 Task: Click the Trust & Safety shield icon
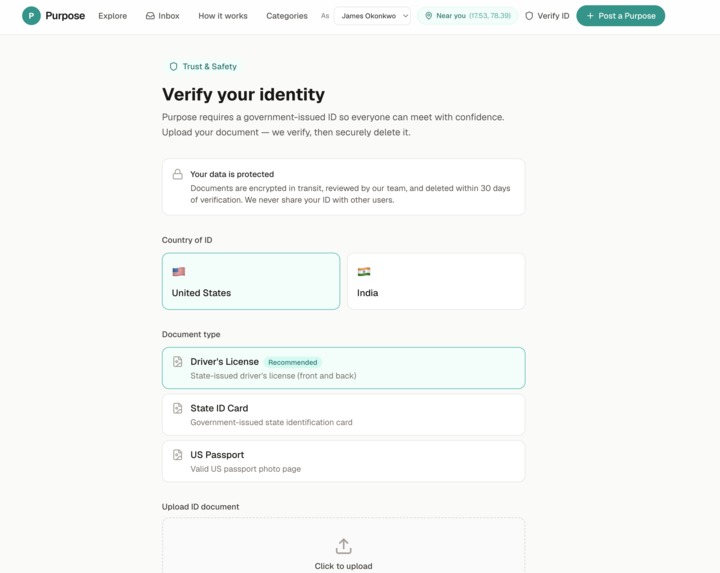(174, 67)
